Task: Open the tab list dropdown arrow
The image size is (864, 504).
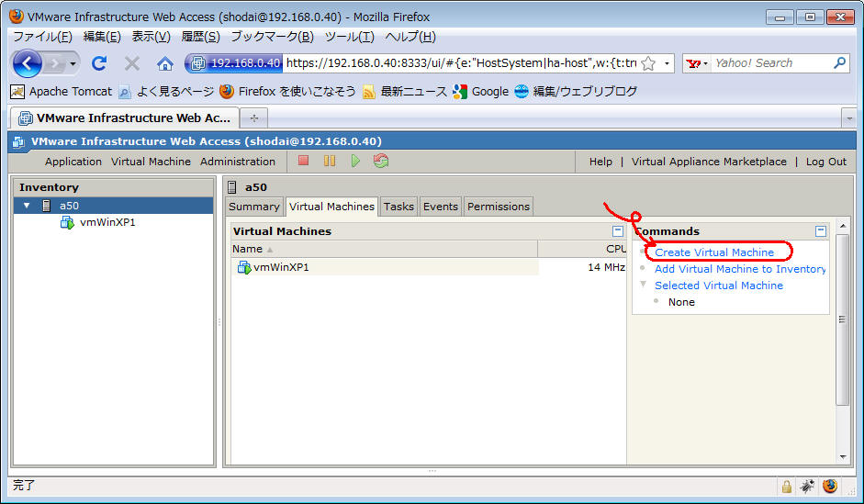Action: click(848, 118)
